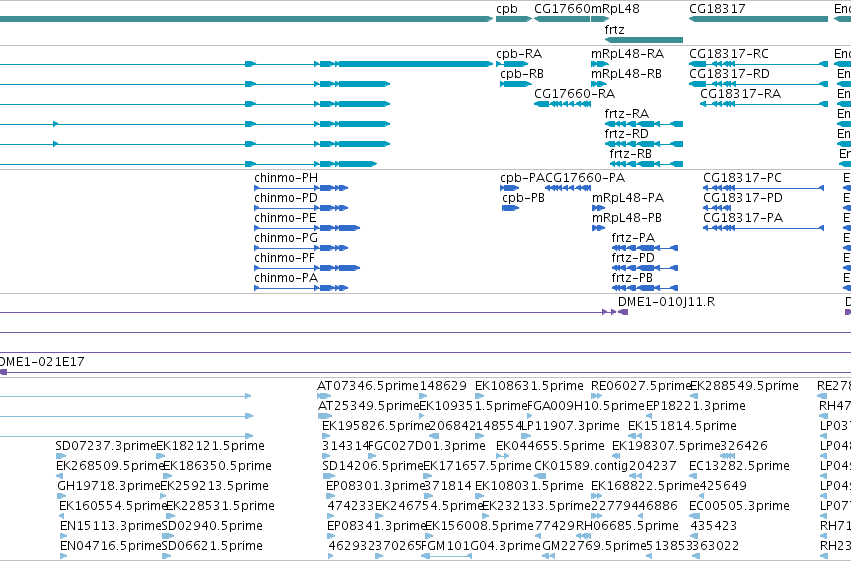Click the CG18317-PC protein feature
Image resolution: width=851 pixels, height=561 pixels.
point(764,188)
